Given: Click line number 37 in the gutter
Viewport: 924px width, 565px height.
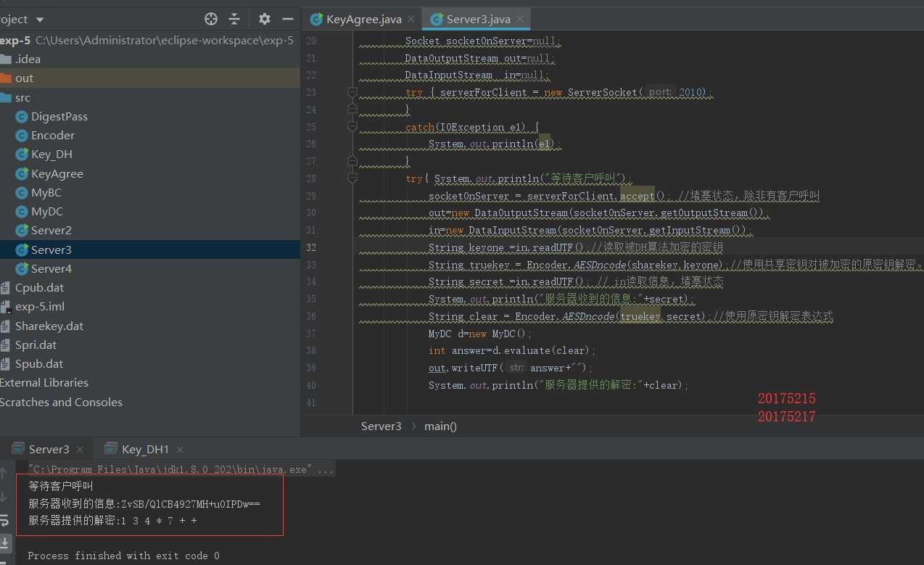Looking at the screenshot, I should pos(310,334).
